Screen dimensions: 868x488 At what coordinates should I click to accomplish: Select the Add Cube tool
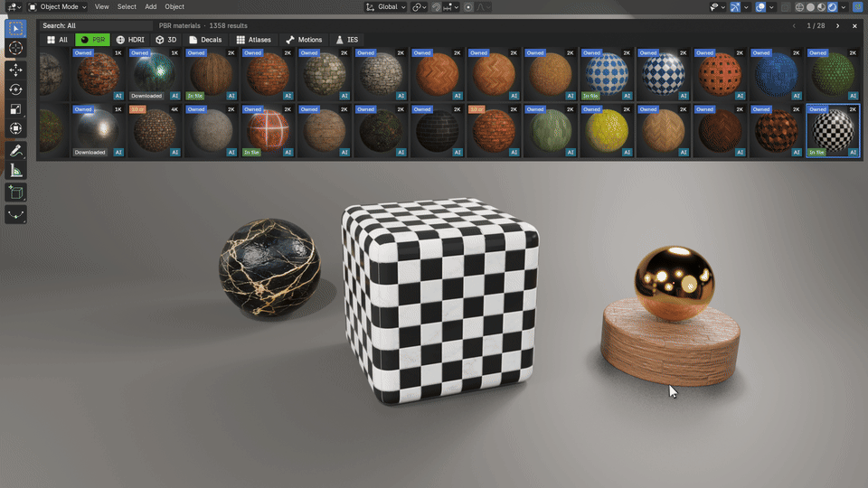pos(15,192)
